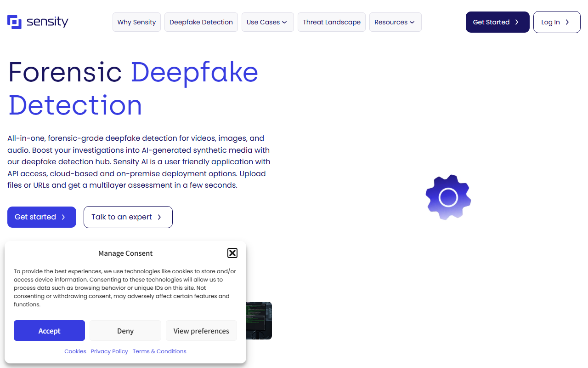This screenshot has height=368, width=588.
Task: Click the dark Get Started header button
Action: coord(498,22)
